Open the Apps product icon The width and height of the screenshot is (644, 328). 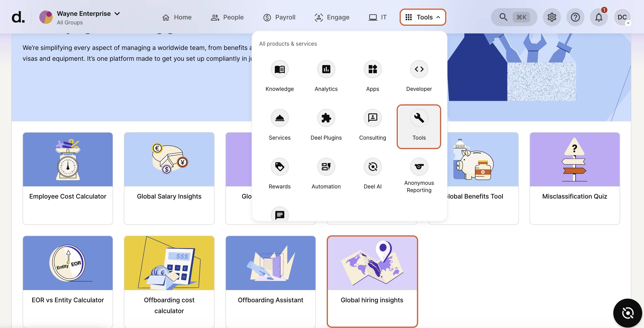tap(373, 69)
